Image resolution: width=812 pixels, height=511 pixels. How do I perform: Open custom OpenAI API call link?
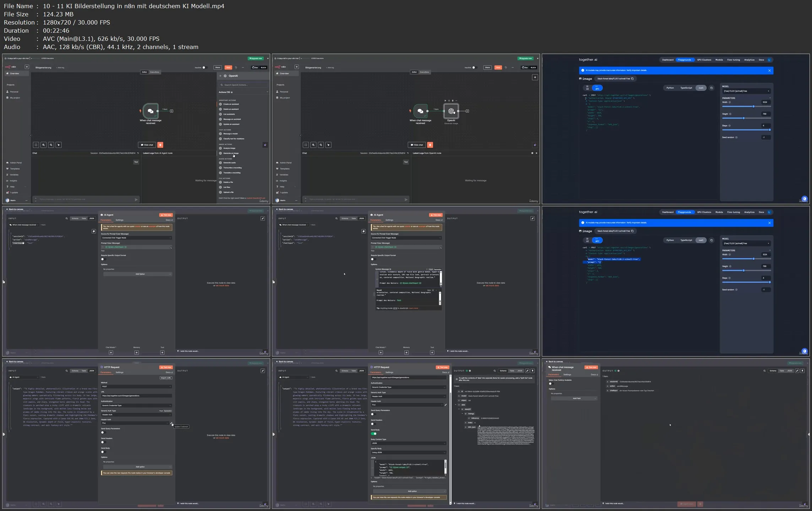[256, 198]
